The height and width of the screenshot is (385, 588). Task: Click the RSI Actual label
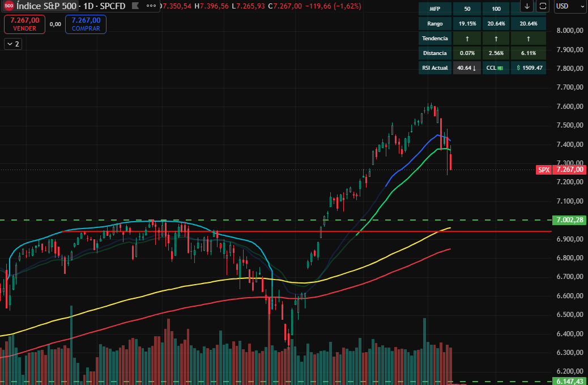pyautogui.click(x=434, y=68)
